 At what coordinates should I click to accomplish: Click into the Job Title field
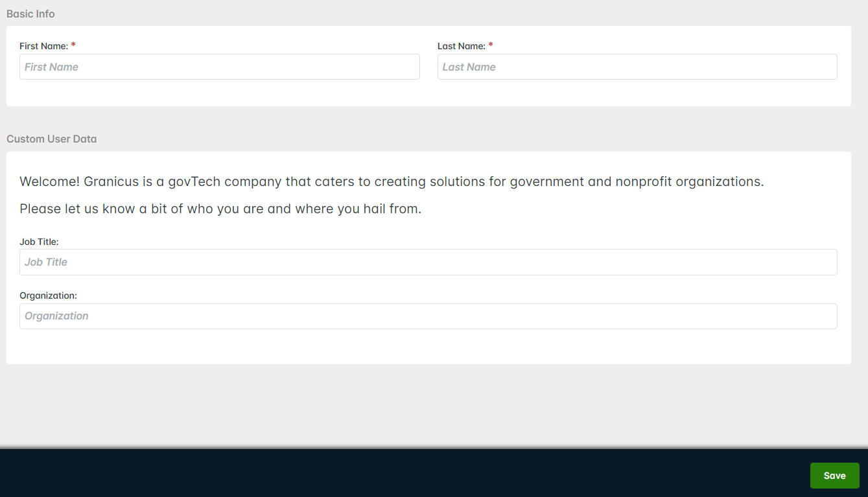428,262
